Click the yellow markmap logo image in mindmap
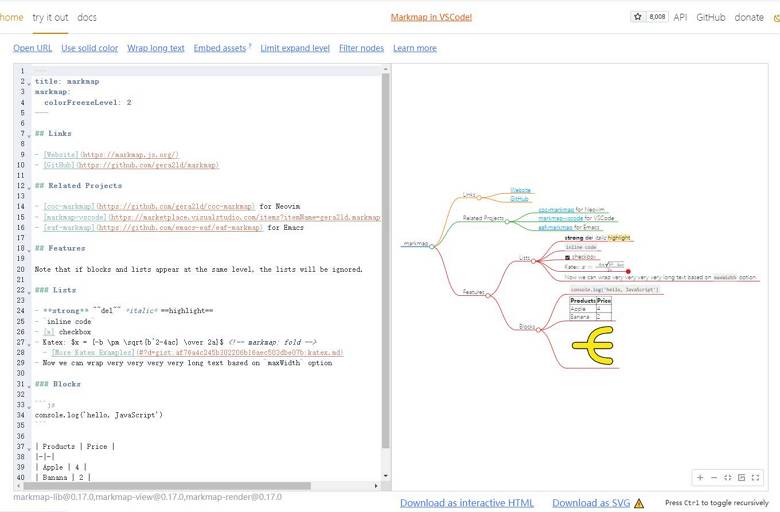 coord(592,345)
